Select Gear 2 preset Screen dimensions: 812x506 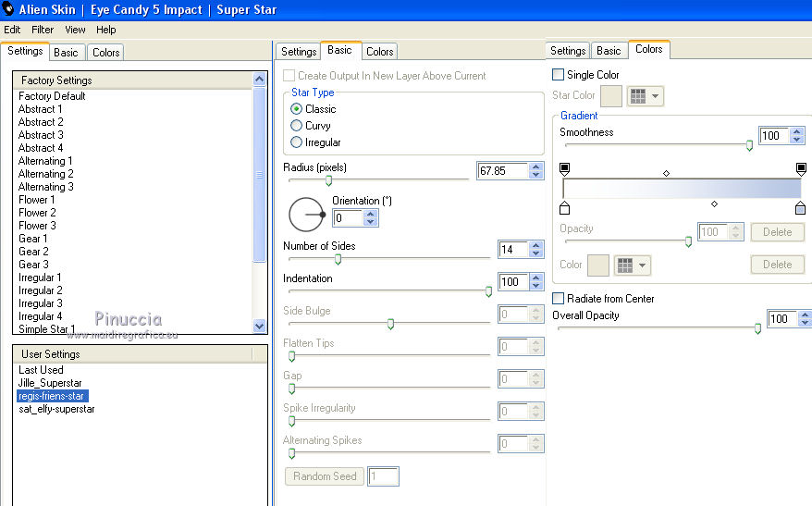tap(33, 252)
